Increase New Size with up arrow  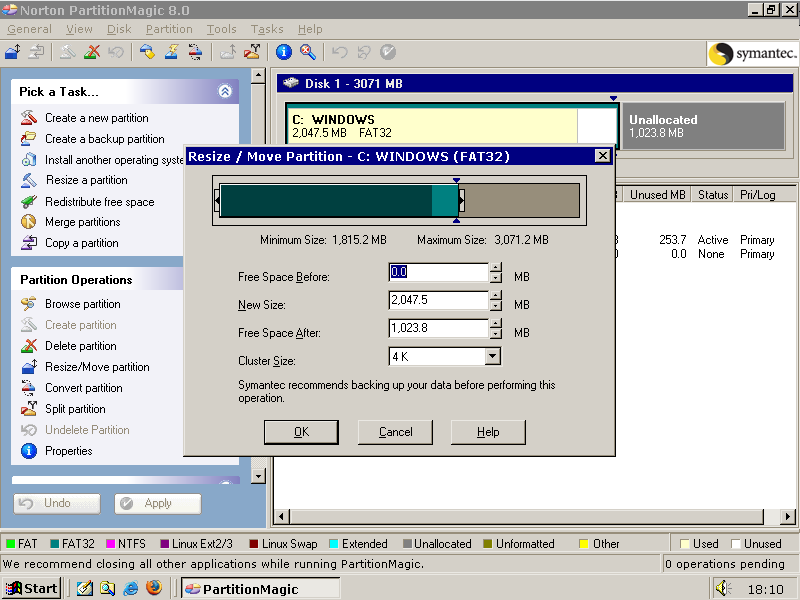click(495, 295)
